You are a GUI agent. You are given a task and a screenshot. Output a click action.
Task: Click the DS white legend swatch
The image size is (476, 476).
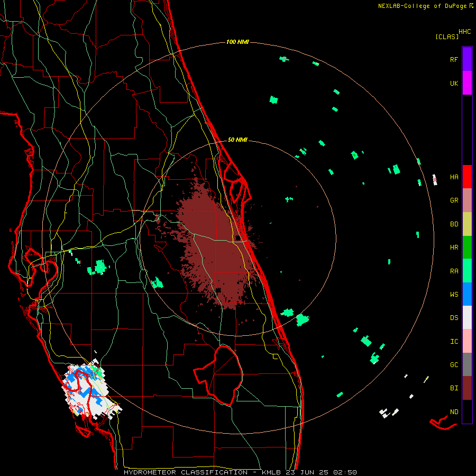467,317
